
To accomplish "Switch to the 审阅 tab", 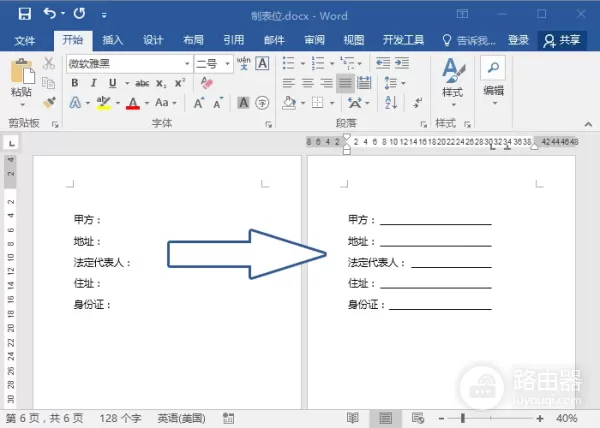I will pos(315,40).
